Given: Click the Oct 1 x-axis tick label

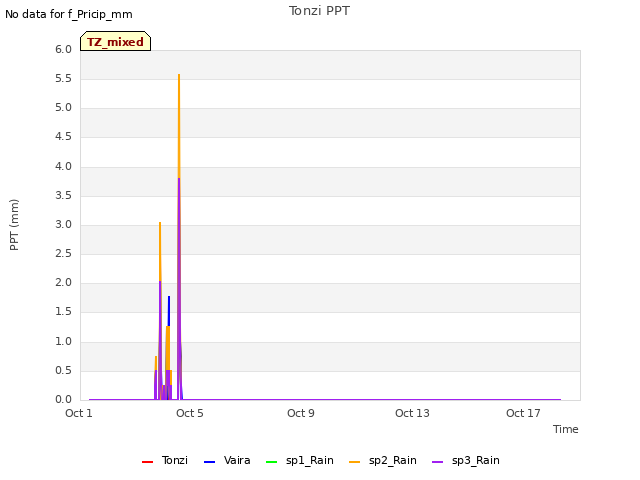Looking at the screenshot, I should point(79,413).
